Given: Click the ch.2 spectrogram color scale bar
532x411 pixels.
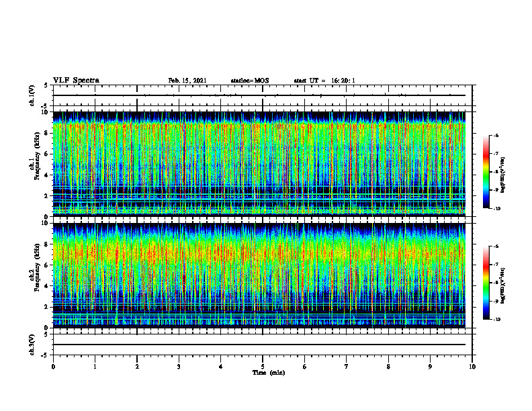Looking at the screenshot, I should pos(486,283).
